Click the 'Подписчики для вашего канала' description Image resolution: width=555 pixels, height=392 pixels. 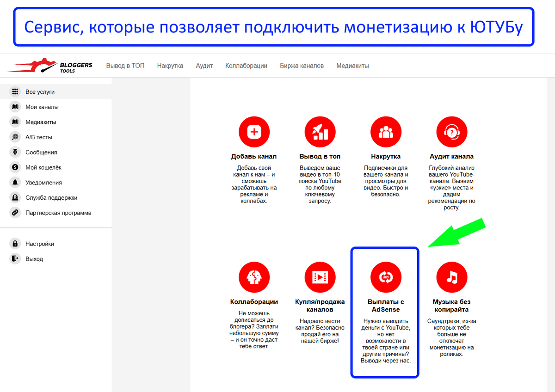click(x=386, y=181)
